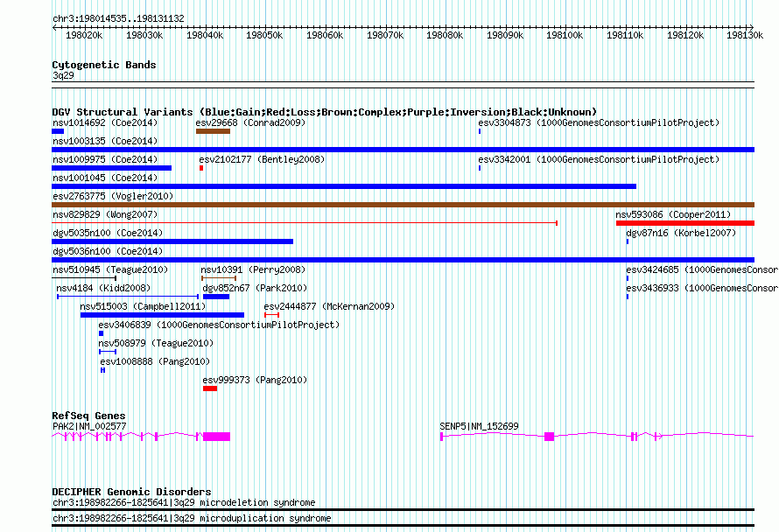Viewport: 779px width, 532px height.
Task: Click the SENP5|NM_152699 gene label
Action: (479, 426)
